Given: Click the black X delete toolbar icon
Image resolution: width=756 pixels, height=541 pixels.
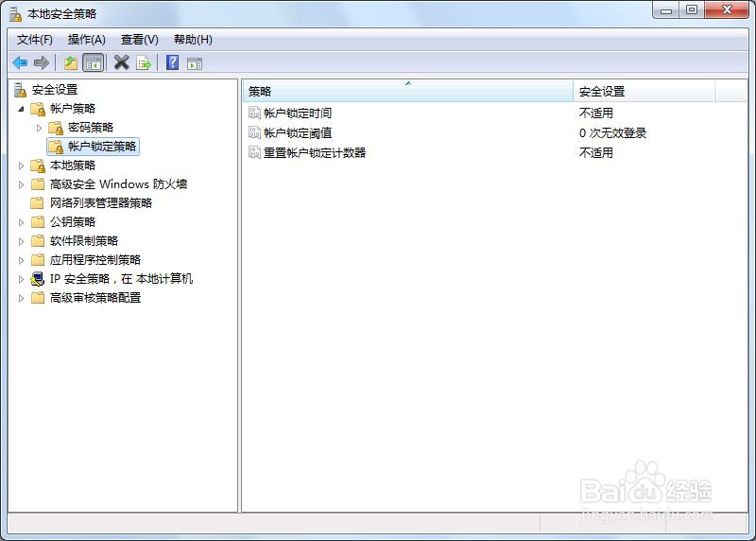Looking at the screenshot, I should pyautogui.click(x=122, y=62).
